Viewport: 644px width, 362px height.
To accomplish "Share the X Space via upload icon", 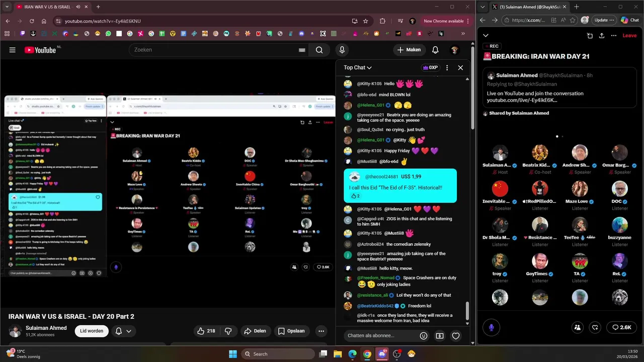I will coord(602,35).
